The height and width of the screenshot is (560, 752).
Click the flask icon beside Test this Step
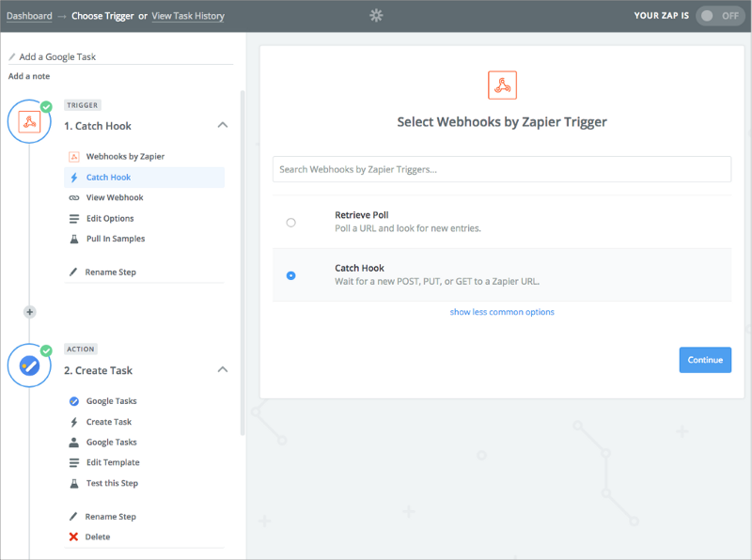74,483
